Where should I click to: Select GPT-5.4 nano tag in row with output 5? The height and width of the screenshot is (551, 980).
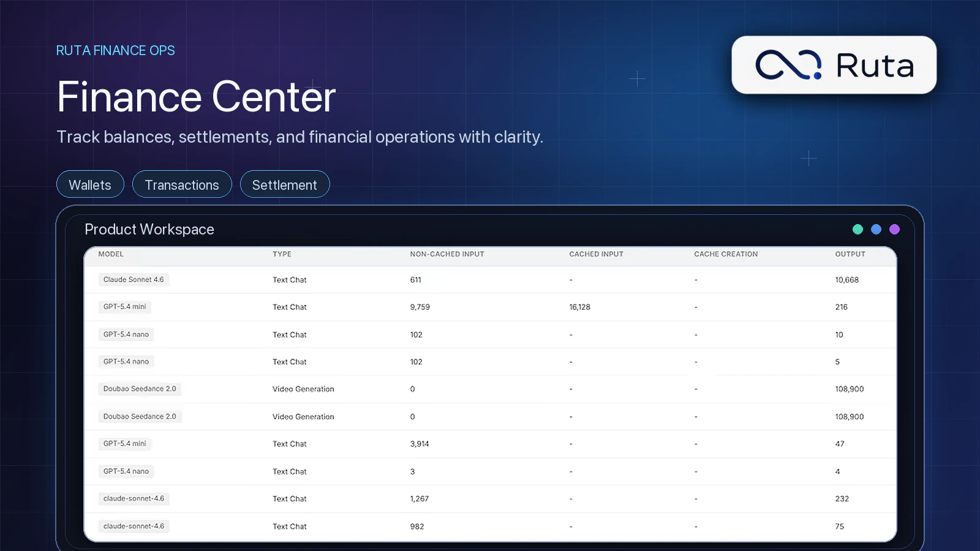(x=126, y=361)
